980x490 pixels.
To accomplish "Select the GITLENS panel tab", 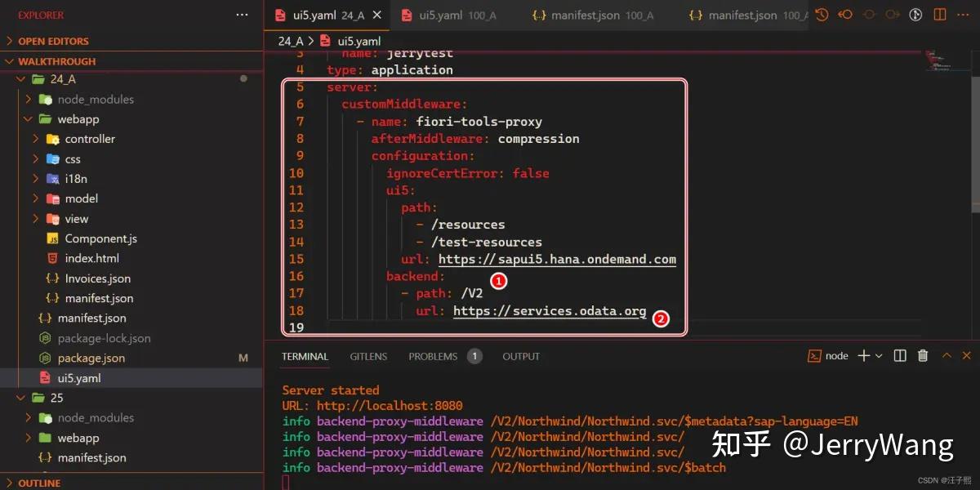I will pos(368,356).
